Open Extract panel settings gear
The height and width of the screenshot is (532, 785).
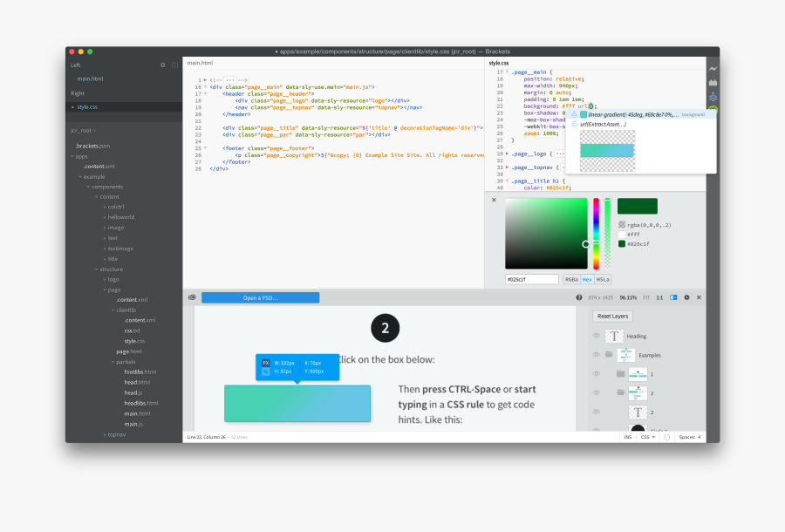[686, 297]
